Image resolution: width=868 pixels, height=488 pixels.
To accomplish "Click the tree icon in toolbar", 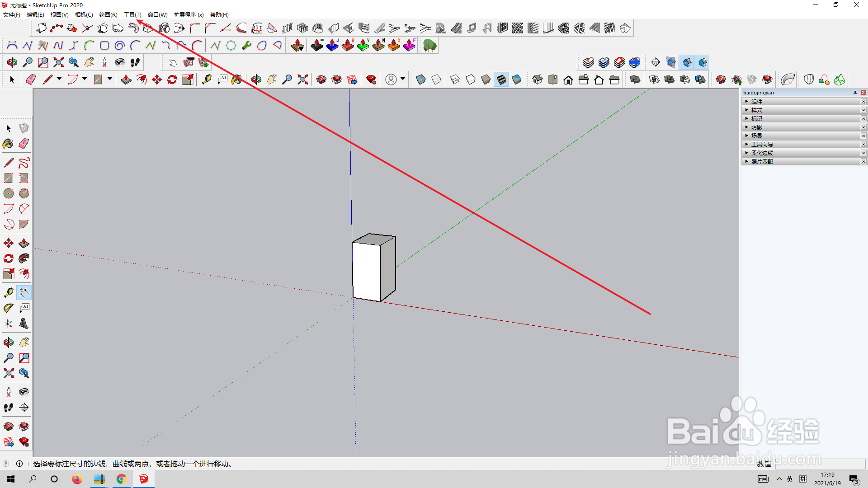I will point(429,46).
